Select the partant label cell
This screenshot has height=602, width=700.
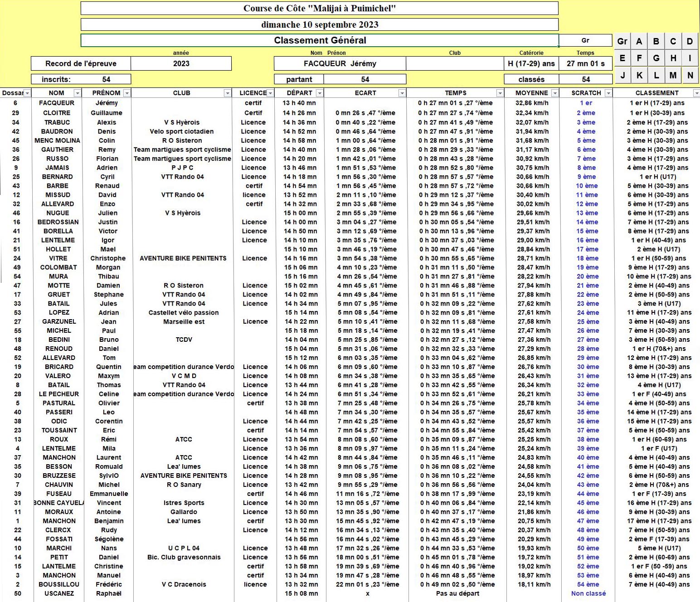coord(299,79)
